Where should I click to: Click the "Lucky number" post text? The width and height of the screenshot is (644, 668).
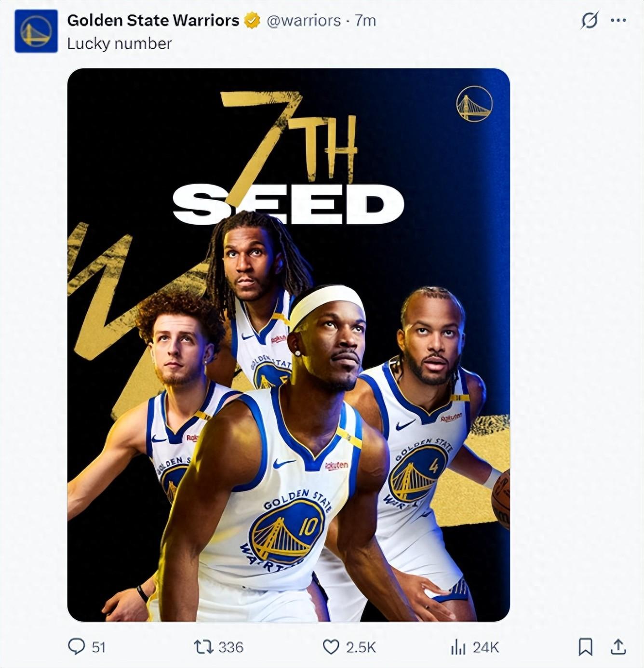click(119, 44)
